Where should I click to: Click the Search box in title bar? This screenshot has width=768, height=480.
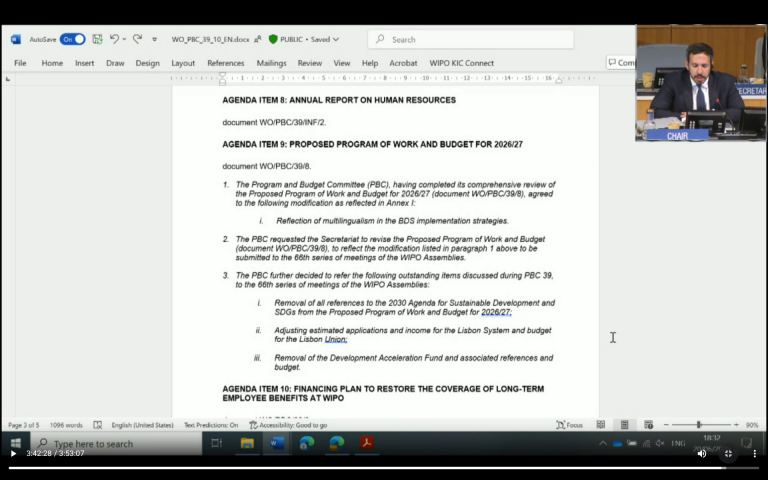pyautogui.click(x=470, y=39)
